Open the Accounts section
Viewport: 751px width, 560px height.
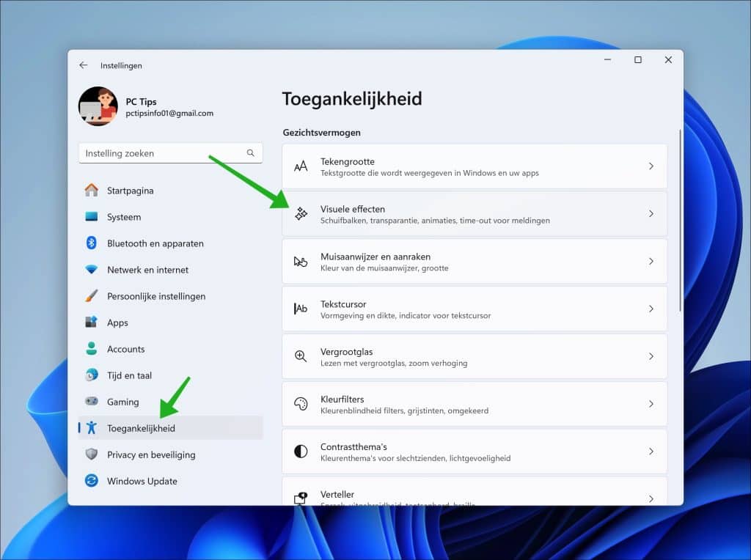pyautogui.click(x=170, y=349)
